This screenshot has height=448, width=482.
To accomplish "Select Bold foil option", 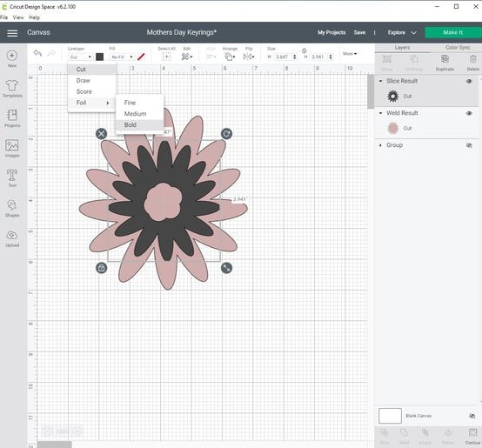I will tap(139, 124).
